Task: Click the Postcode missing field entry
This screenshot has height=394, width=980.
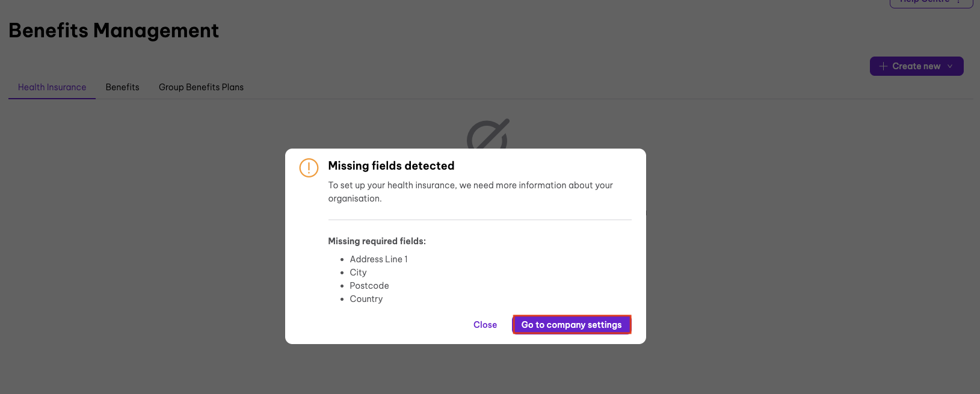Action: [x=369, y=286]
